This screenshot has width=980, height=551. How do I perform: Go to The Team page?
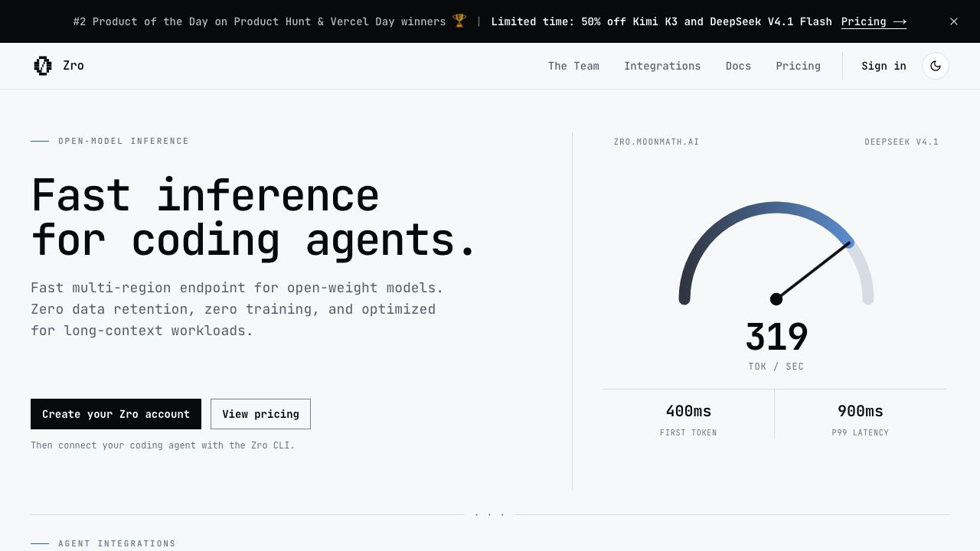pyautogui.click(x=573, y=66)
